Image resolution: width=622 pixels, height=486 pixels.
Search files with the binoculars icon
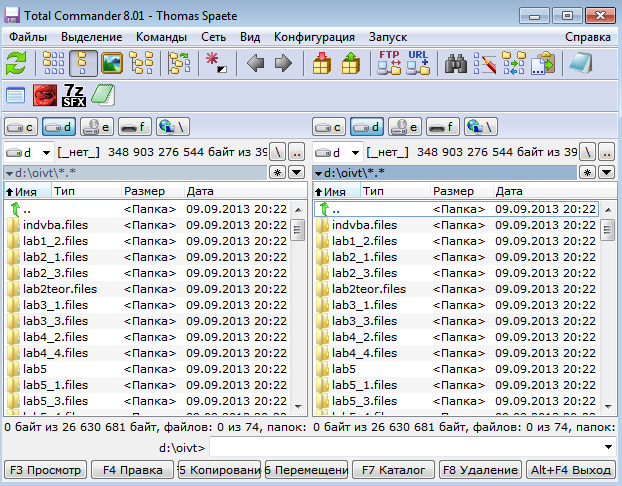[x=456, y=63]
